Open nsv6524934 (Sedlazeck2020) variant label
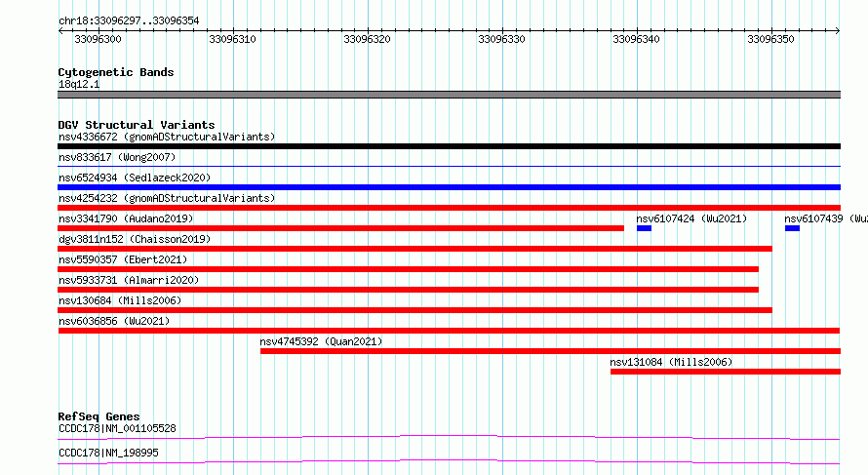 click(135, 178)
